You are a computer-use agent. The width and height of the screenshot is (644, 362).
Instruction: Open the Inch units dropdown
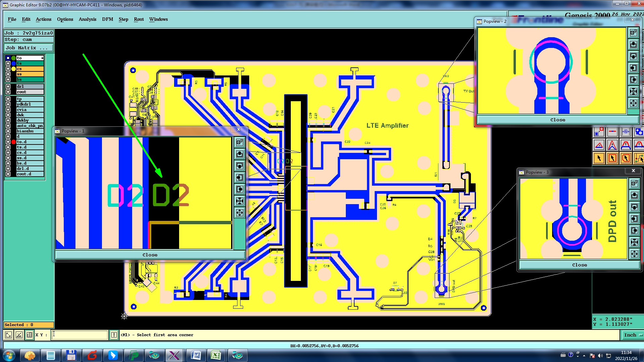[633, 335]
